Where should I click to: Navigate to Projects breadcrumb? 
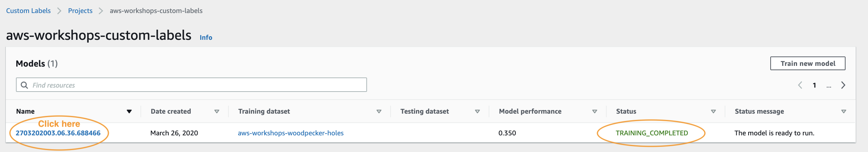pos(80,11)
